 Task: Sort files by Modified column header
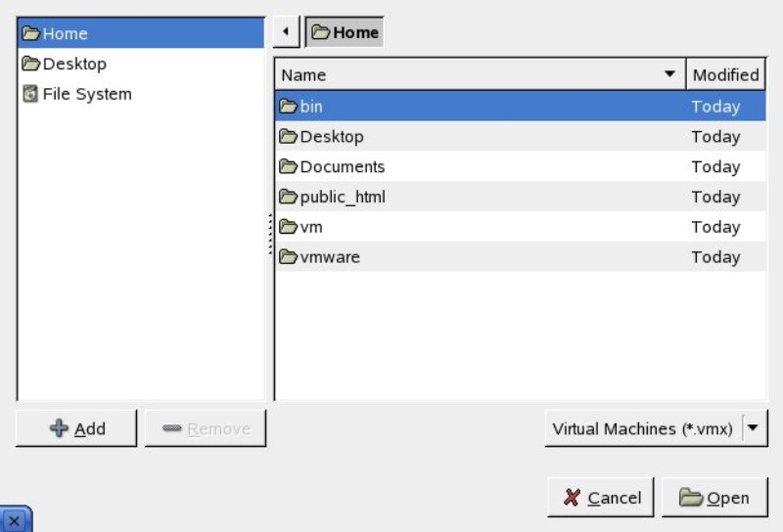[x=725, y=74]
